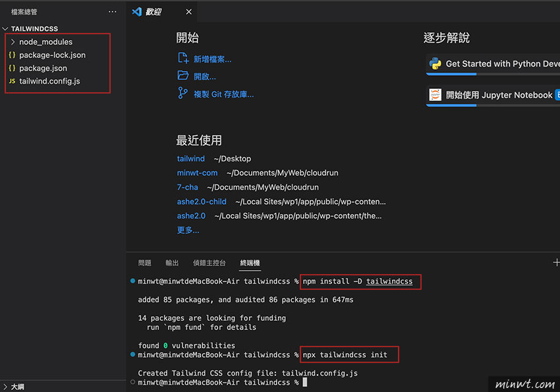The height and width of the screenshot is (392, 560).
Task: Click the 更多... more recents link
Action: pos(188,230)
